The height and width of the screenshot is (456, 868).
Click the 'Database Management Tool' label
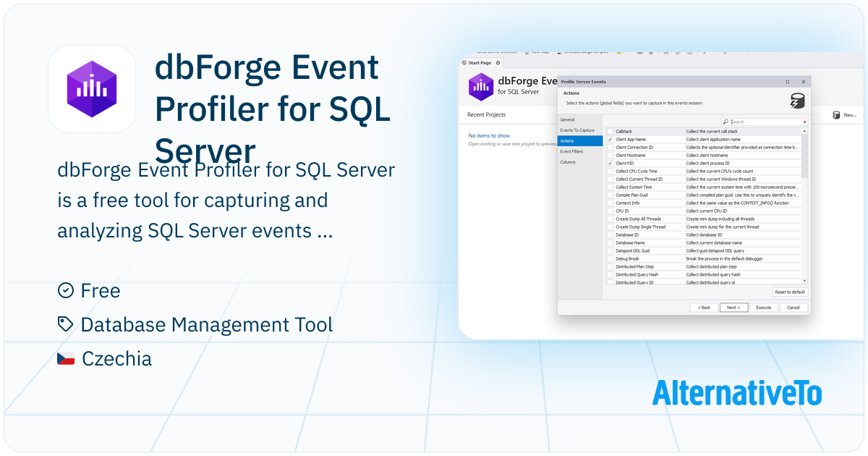click(207, 324)
